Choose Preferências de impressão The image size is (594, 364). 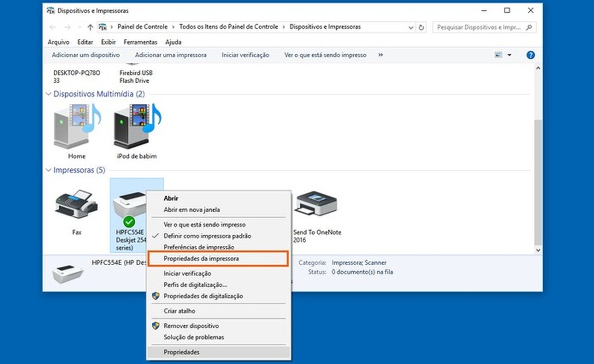point(219,247)
